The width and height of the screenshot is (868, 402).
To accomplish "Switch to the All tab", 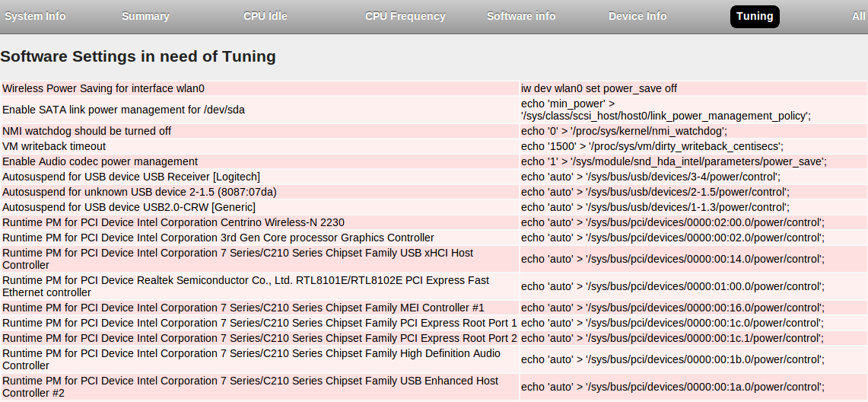I will [859, 16].
